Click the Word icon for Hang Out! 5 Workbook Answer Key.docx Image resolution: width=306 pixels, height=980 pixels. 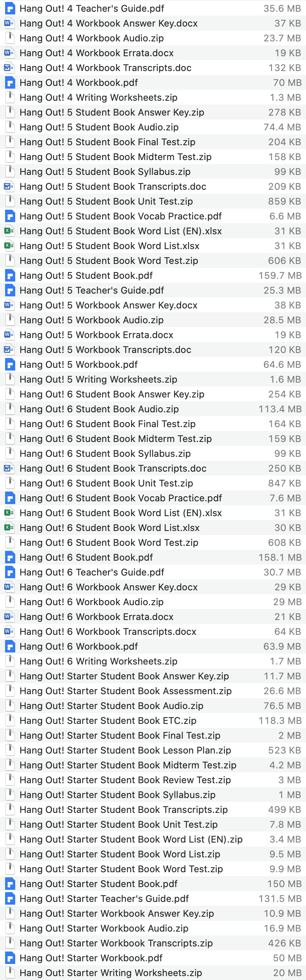(x=9, y=305)
